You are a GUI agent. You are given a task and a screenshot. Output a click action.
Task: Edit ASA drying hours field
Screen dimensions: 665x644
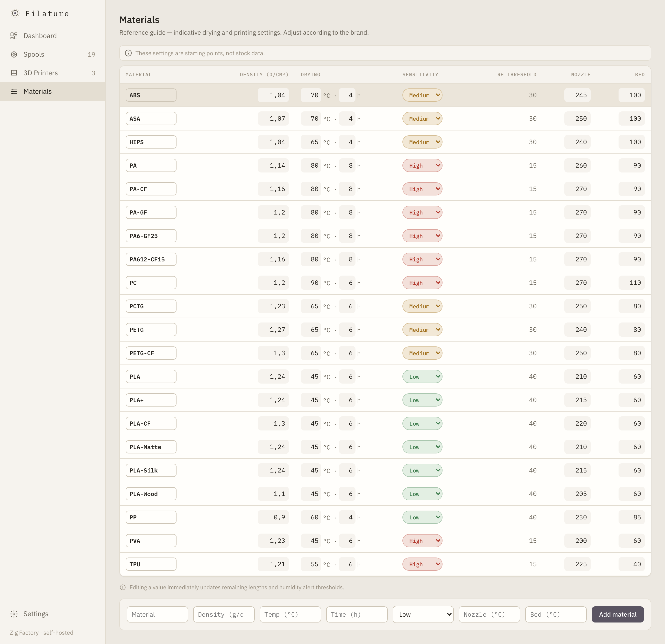tap(347, 119)
